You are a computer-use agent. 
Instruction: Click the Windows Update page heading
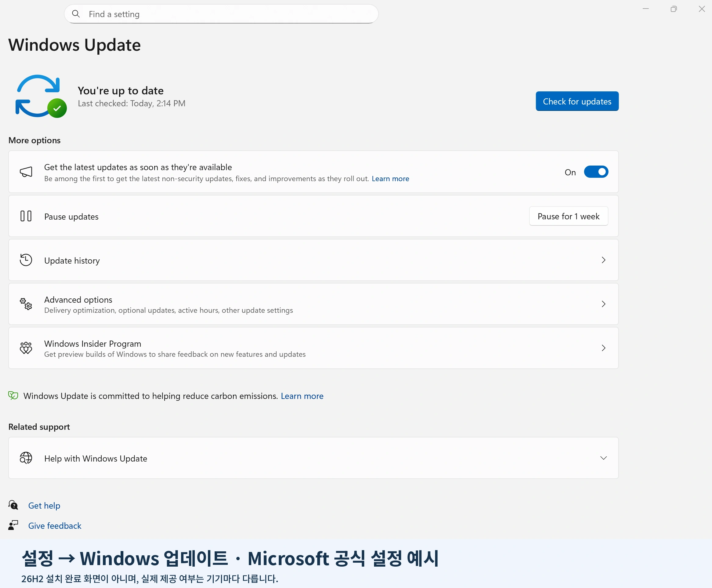74,45
